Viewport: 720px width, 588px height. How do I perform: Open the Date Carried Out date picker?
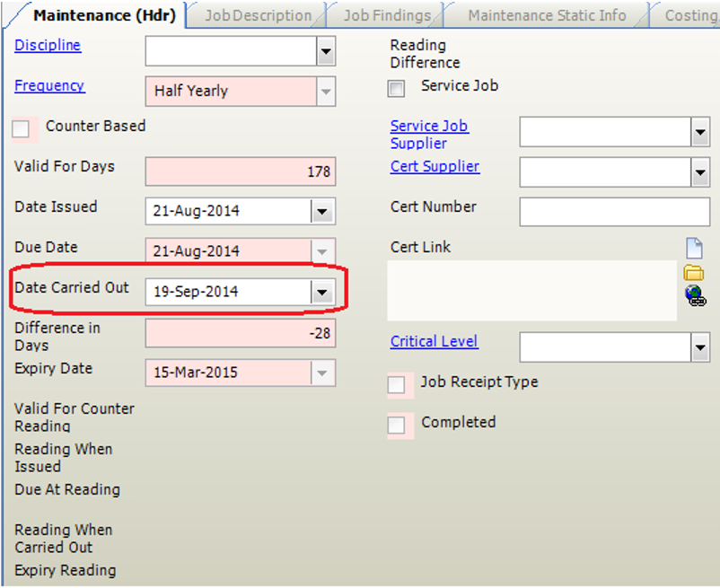click(321, 292)
